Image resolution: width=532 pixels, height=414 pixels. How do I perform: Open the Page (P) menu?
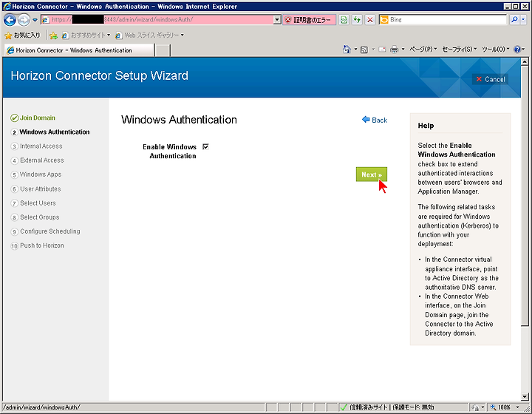click(423, 50)
